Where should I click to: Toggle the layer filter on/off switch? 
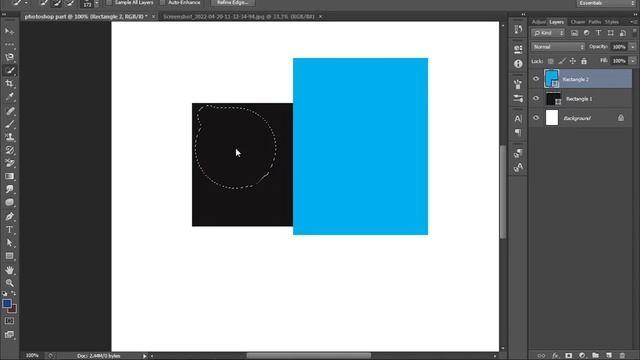[x=635, y=32]
